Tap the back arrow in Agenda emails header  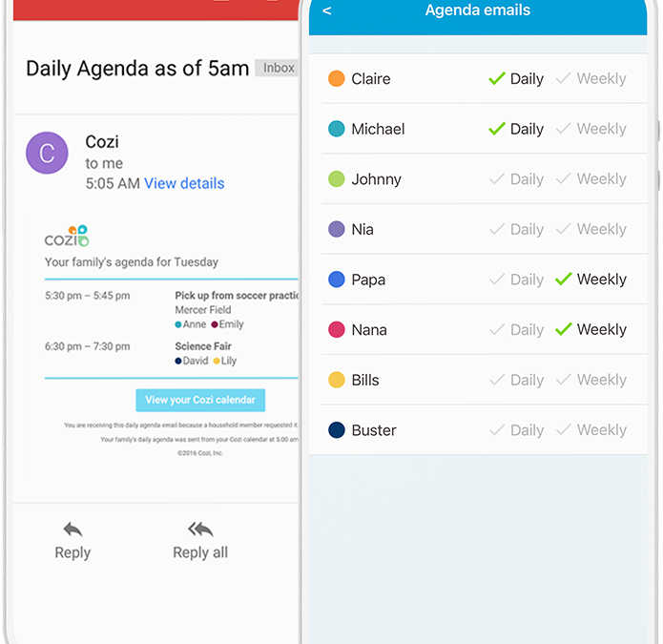(327, 10)
